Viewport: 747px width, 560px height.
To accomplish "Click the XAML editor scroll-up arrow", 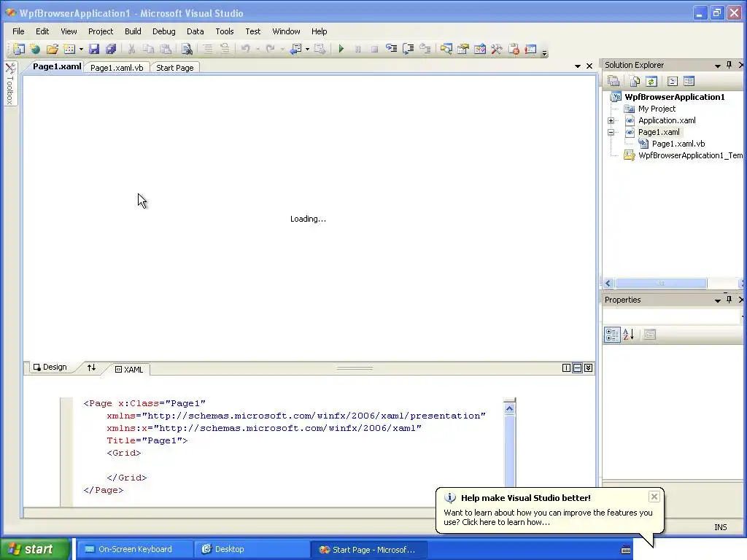I will coord(509,408).
